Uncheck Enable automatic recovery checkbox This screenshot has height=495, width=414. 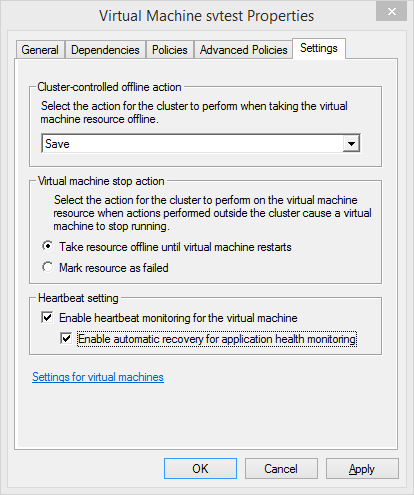click(x=66, y=338)
